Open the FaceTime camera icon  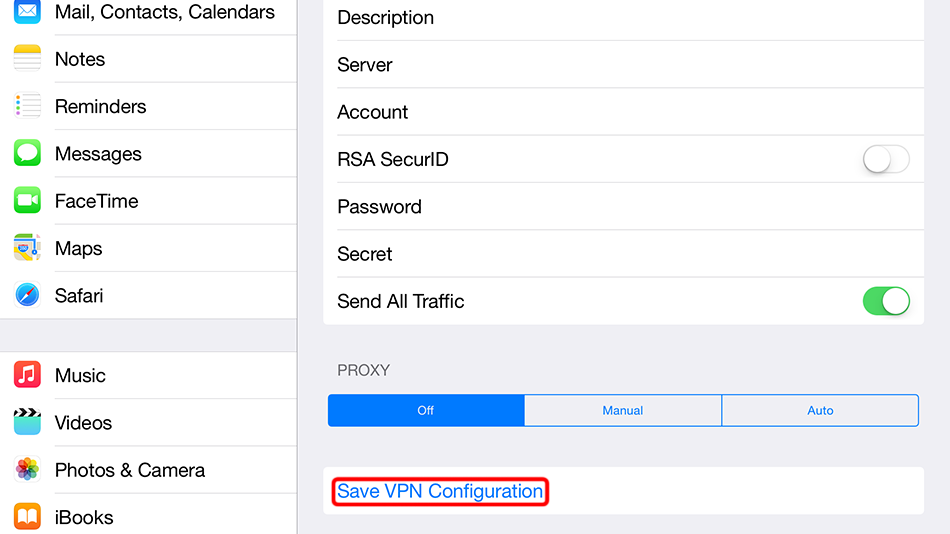(27, 201)
